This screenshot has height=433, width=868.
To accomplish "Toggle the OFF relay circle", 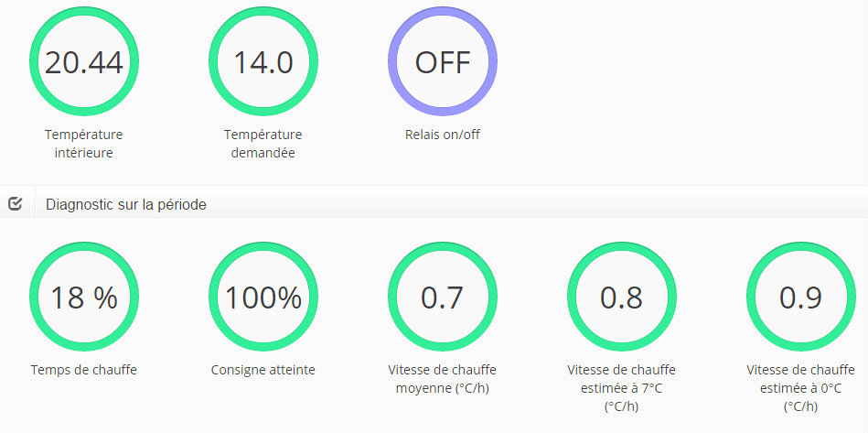I will [x=443, y=61].
